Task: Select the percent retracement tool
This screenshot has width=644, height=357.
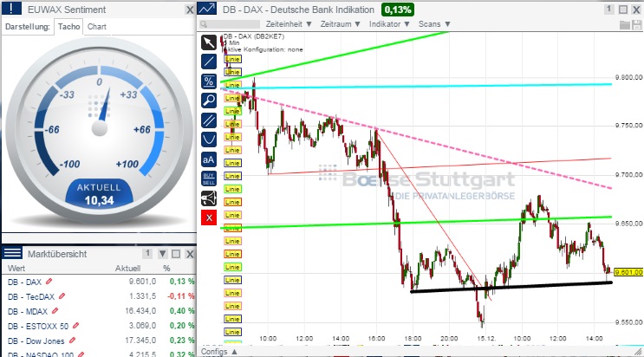Action: (x=209, y=81)
